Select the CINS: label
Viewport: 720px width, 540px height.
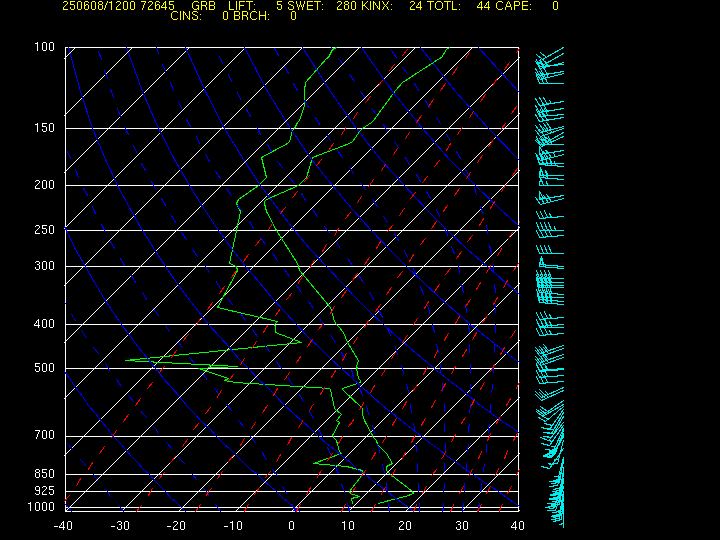[186, 16]
